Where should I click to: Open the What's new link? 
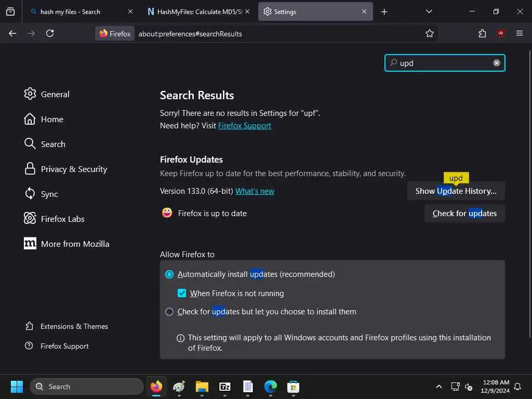[255, 191]
